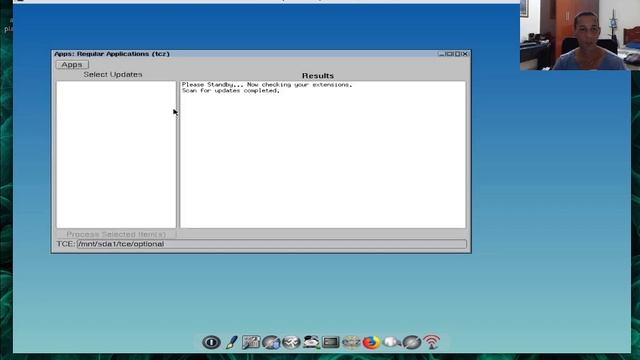Click 'Scan for updates completed.' line

pos(231,91)
